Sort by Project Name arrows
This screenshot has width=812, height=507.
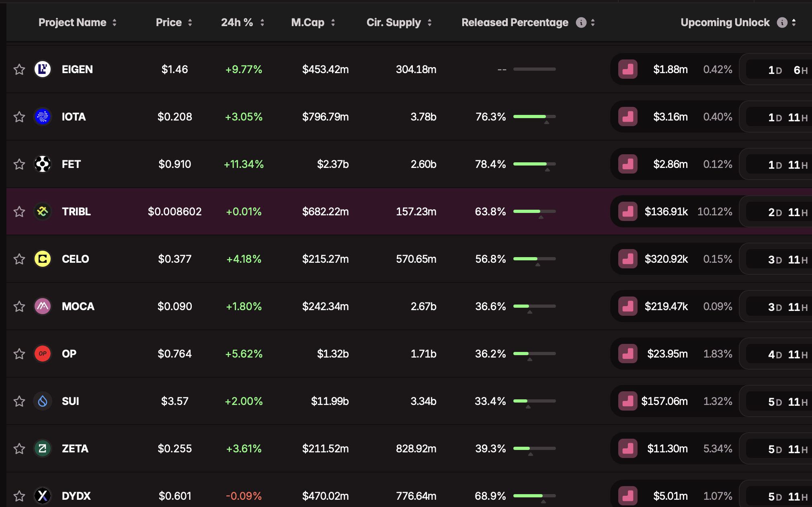115,22
